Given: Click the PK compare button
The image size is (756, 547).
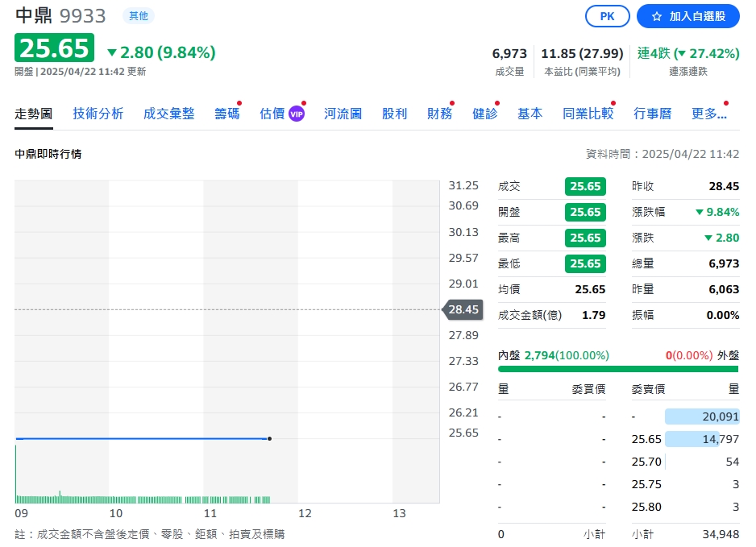Looking at the screenshot, I should pyautogui.click(x=608, y=16).
